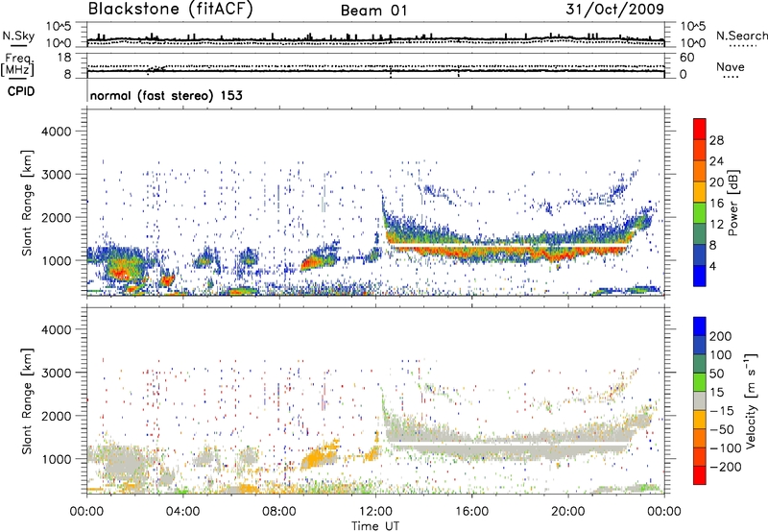Click the '2000' tick on the power panel
Screen dimensions: 768x532
click(56, 217)
